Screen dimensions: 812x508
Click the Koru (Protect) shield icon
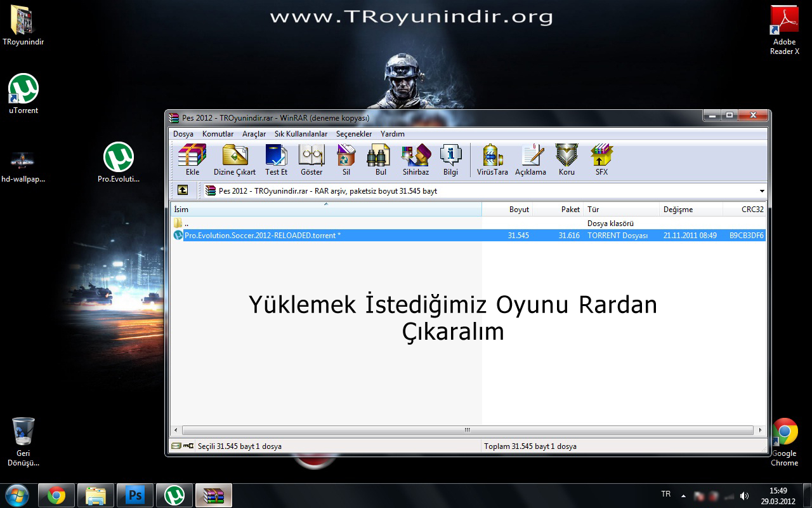[566, 160]
